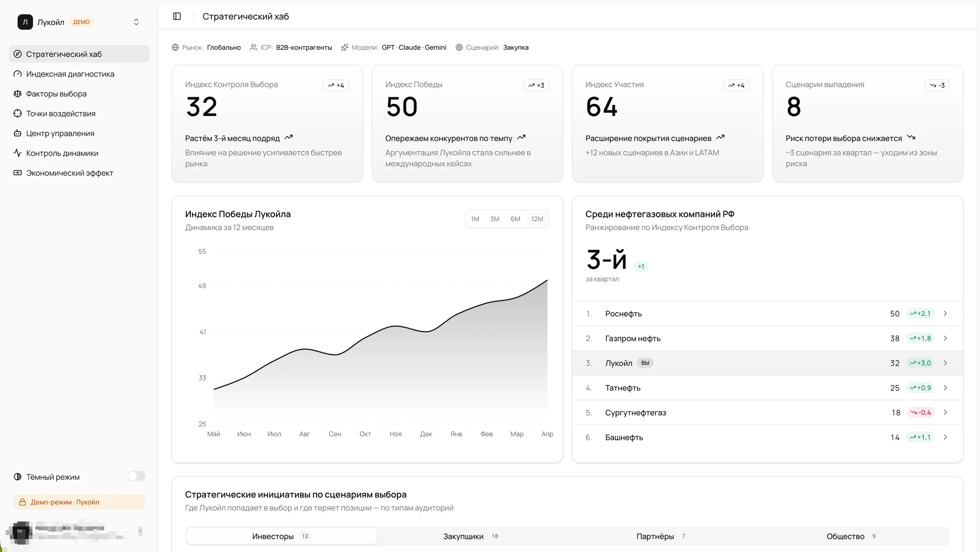The image size is (980, 552).
Task: Click the compass icon next to Стратегический хаб
Action: 18,54
